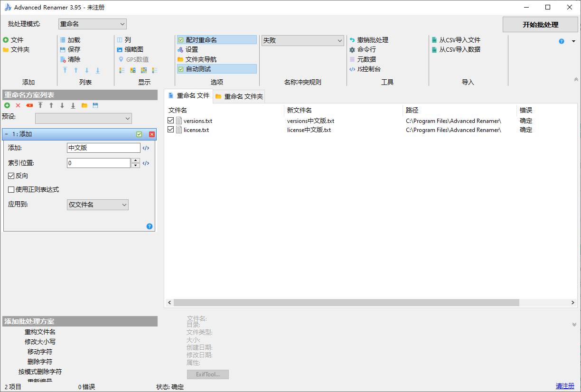Choose 重构文件名 batch method
The height and width of the screenshot is (392, 581).
pos(40,332)
